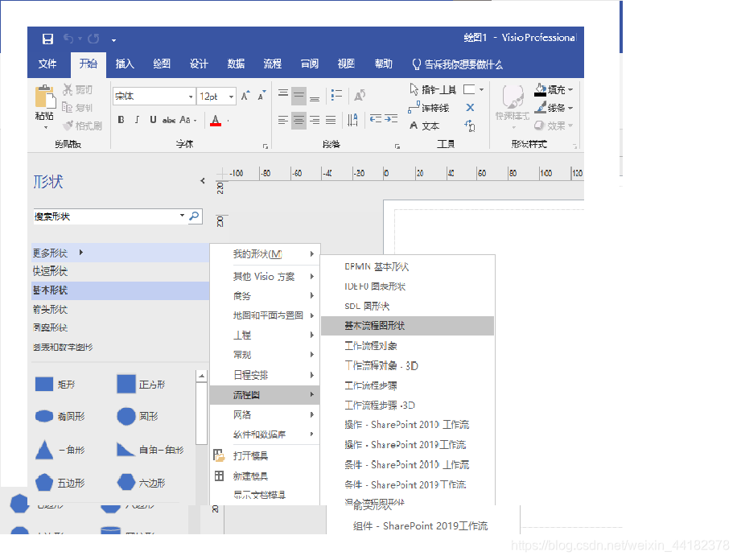Click the decrease indent icon

pyautogui.click(x=375, y=119)
